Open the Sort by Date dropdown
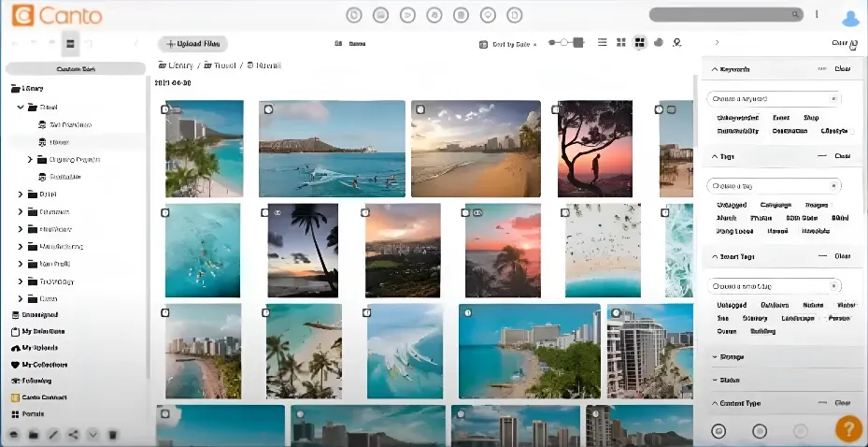The width and height of the screenshot is (868, 447). coord(514,44)
